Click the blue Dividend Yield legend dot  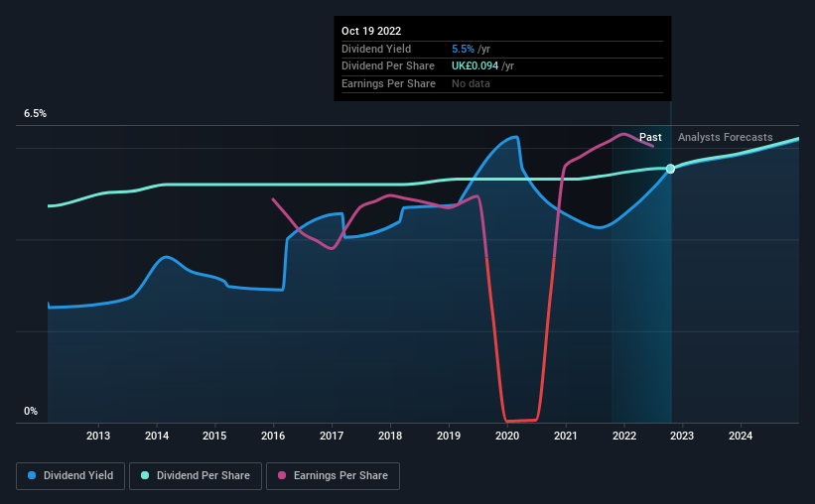click(32, 475)
